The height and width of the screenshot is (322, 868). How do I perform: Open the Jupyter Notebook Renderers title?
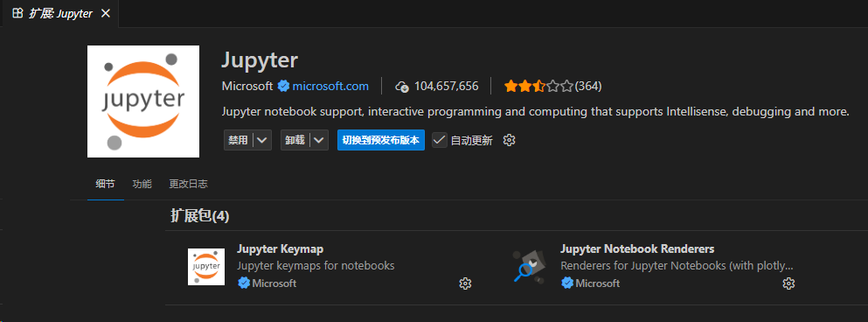[x=637, y=248]
